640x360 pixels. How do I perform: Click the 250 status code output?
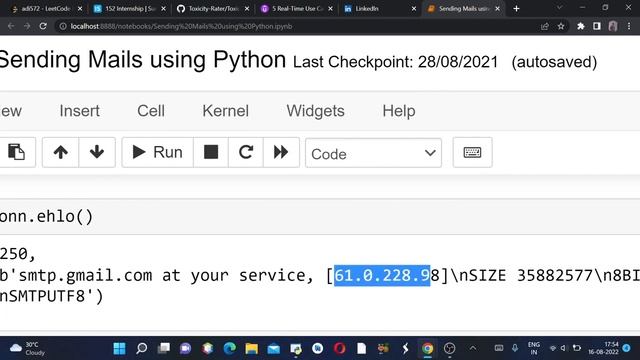(x=18, y=254)
